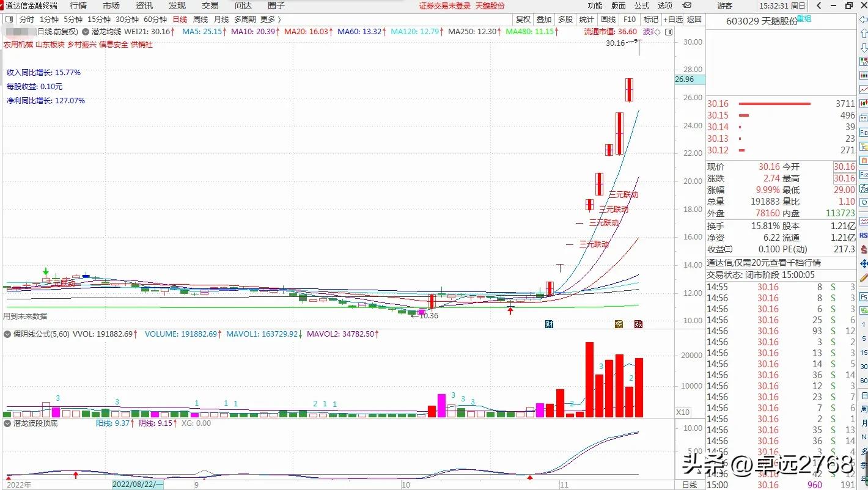Image resolution: width=868 pixels, height=490 pixels.
Task: Click the X10 volume scale button
Action: [x=682, y=412]
